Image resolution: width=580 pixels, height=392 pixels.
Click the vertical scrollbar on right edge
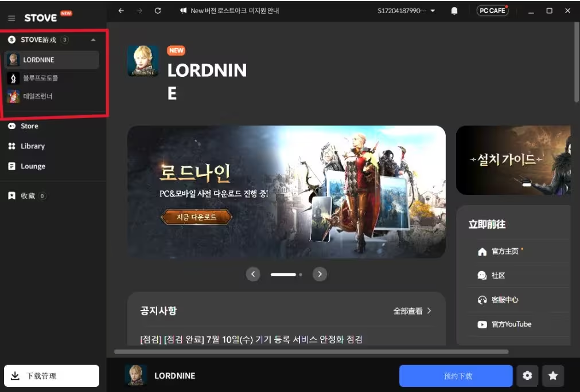coord(577,62)
